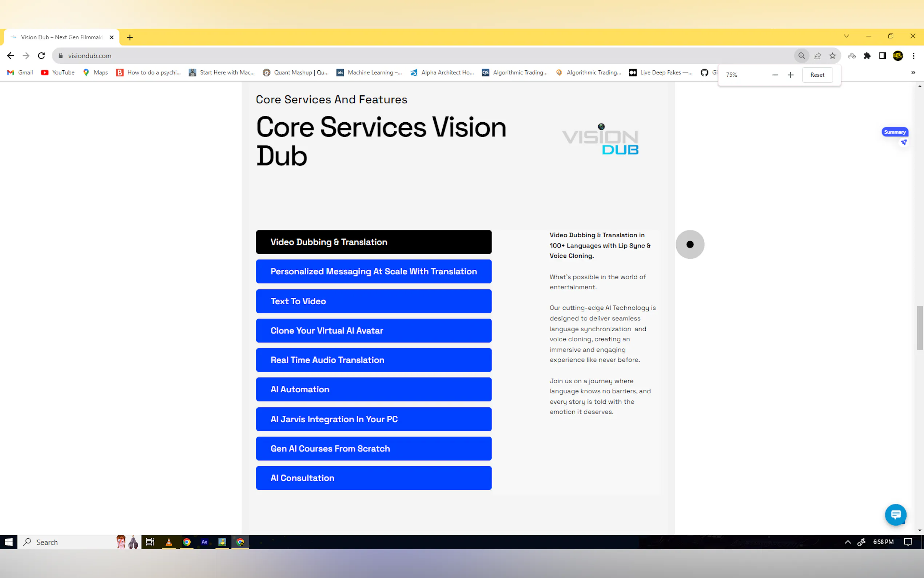This screenshot has height=578, width=924.
Task: Open the blue chat bubble widget
Action: point(895,515)
